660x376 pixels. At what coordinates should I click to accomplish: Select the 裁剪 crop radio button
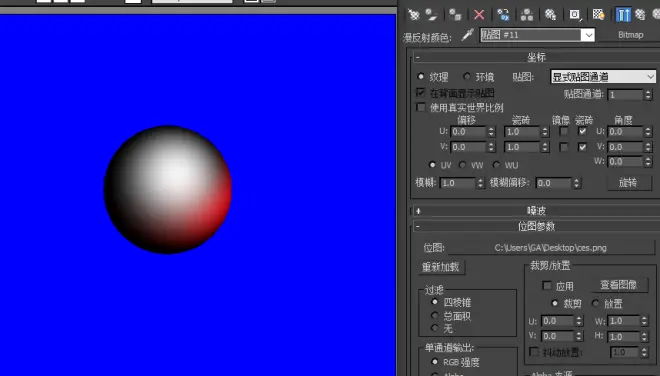tap(555, 303)
